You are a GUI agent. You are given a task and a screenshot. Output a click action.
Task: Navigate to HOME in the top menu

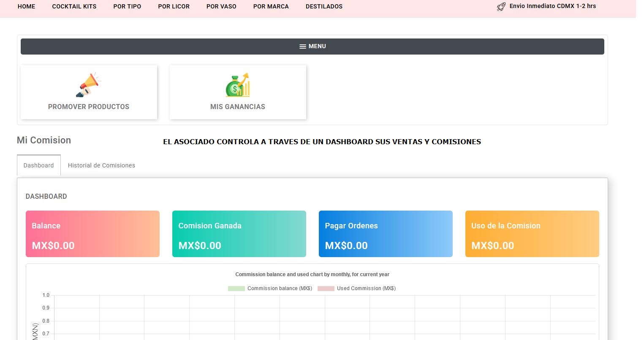(x=26, y=6)
